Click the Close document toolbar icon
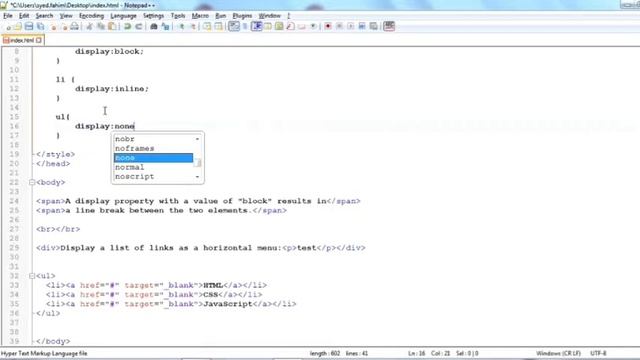Viewport: 640px width, 360px height. [x=53, y=27]
